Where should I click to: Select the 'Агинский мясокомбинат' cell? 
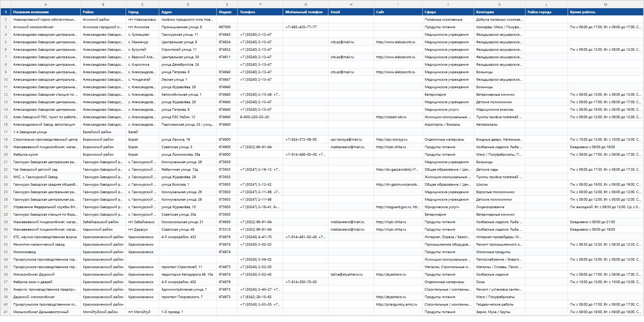pos(46,27)
